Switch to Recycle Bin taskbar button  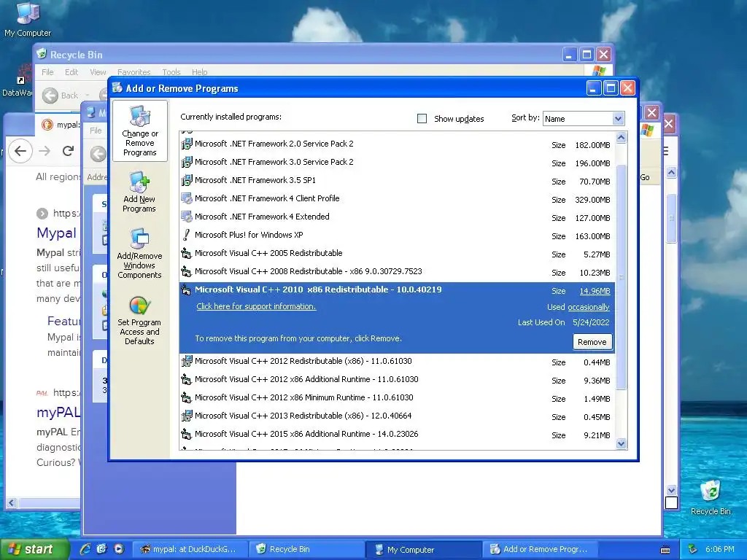(x=308, y=549)
